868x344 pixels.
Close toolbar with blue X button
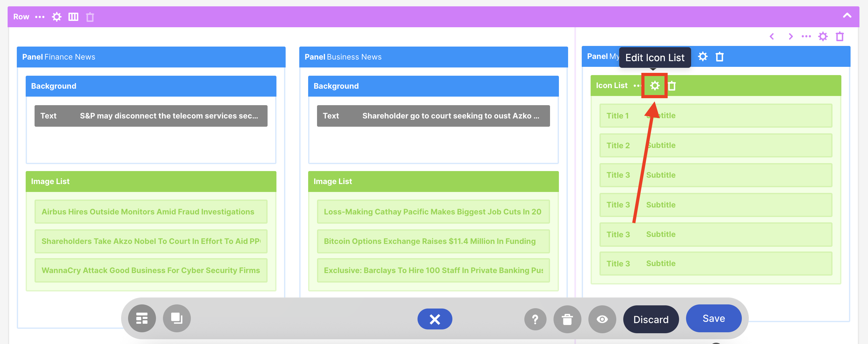(435, 319)
